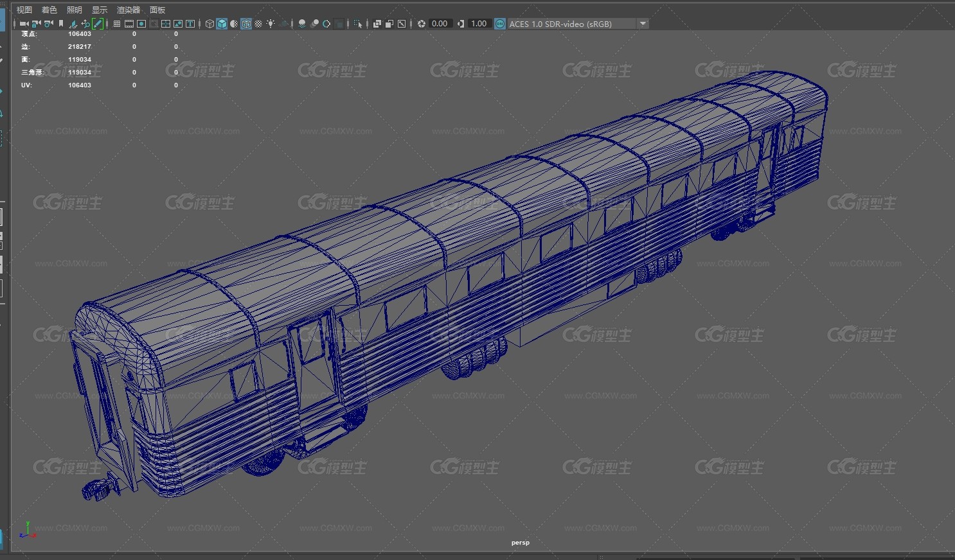Open the 显示 (Show) panel menu
The image size is (955, 560).
point(99,10)
